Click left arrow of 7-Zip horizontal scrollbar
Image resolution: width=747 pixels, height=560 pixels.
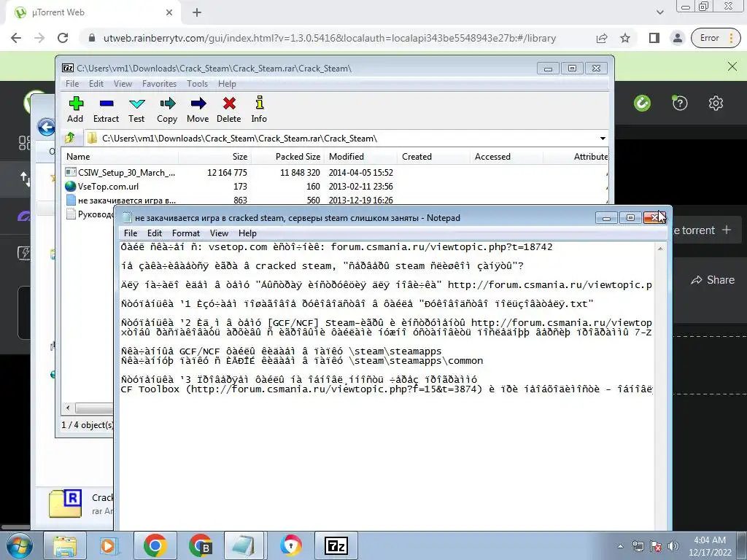point(68,408)
